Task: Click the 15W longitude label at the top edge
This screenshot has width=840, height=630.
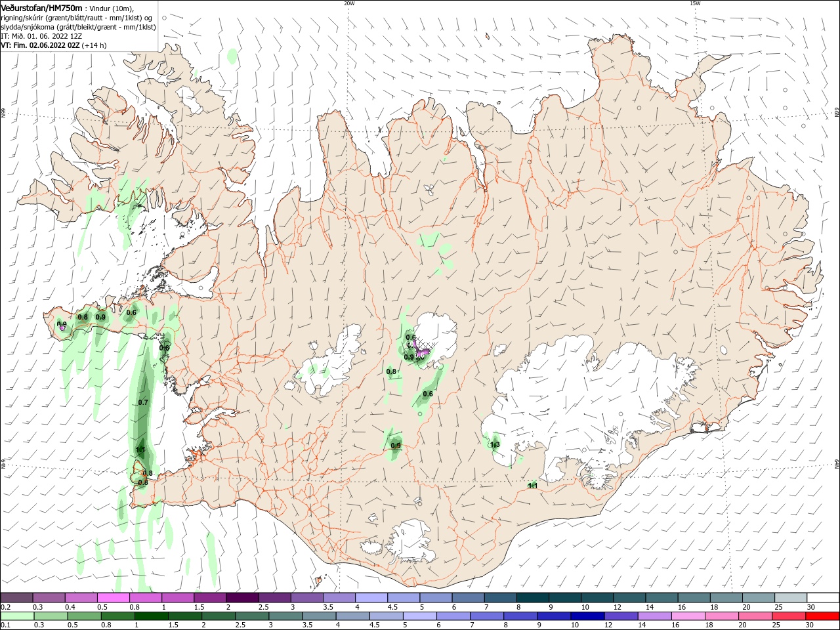Action: click(695, 3)
